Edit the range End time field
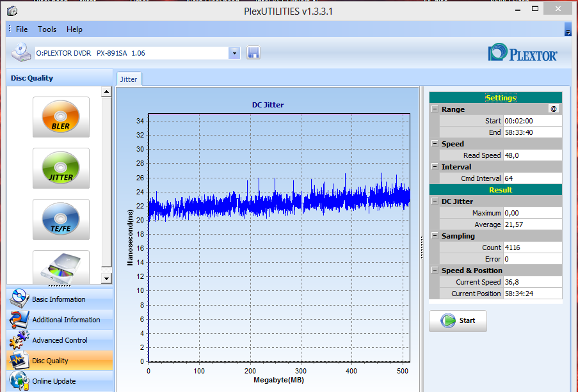 click(533, 132)
